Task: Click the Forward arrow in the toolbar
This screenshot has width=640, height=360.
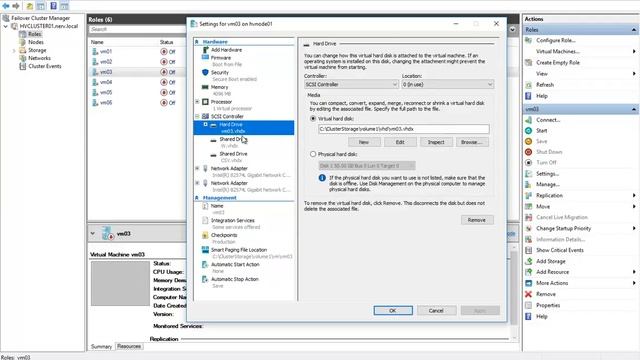Action: coord(16,6)
